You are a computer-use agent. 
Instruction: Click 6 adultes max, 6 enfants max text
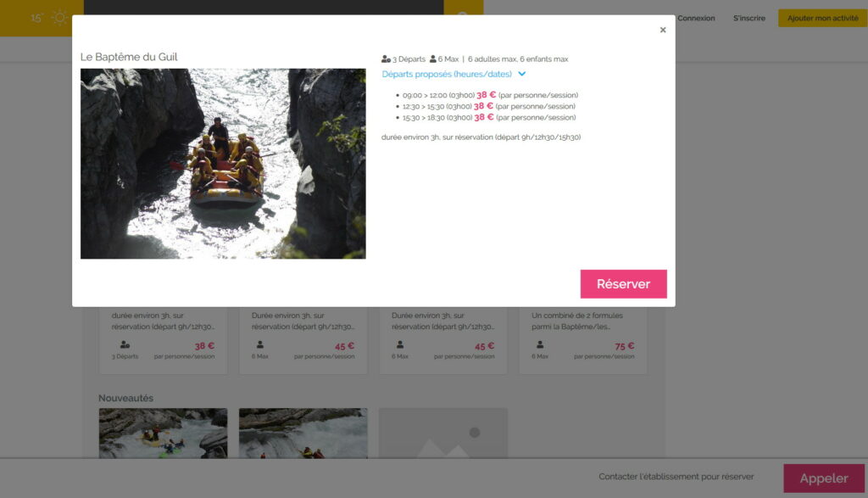pyautogui.click(x=518, y=59)
